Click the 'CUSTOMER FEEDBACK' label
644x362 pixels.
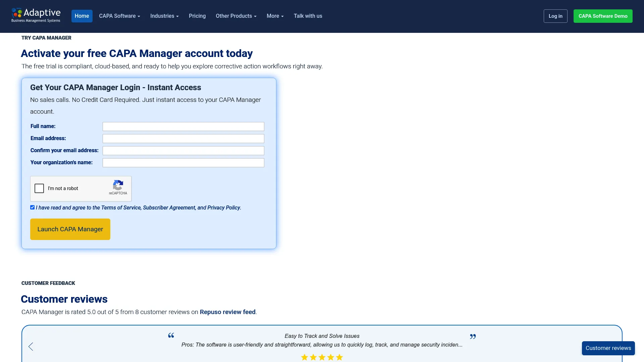pyautogui.click(x=48, y=283)
